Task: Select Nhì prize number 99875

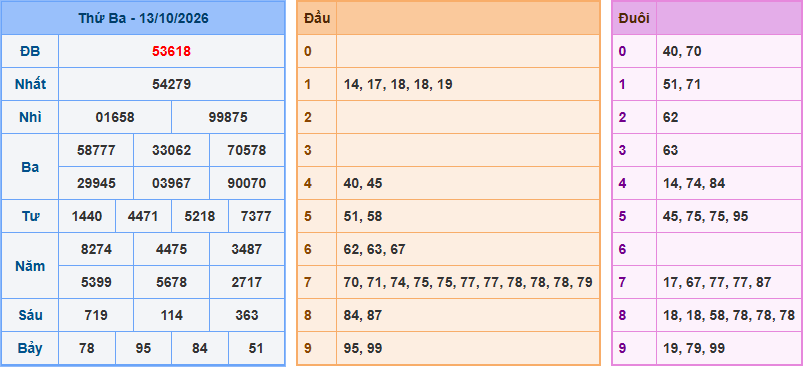Action: [228, 117]
